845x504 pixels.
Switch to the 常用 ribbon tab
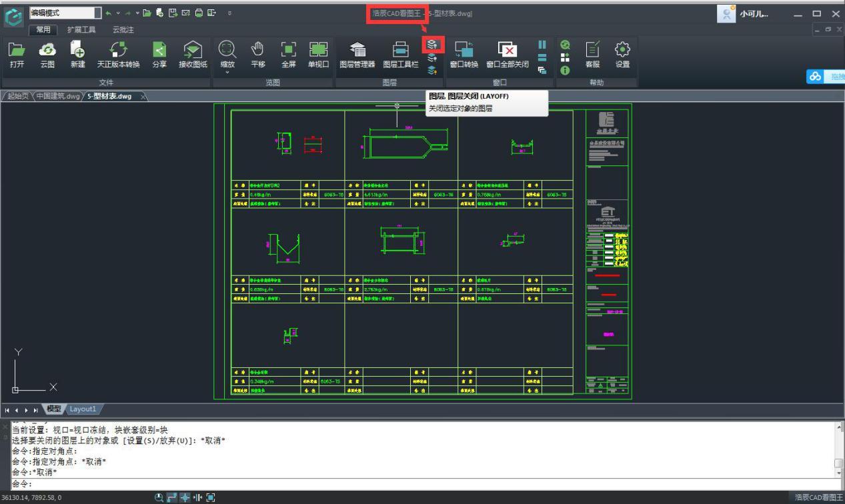pos(43,29)
